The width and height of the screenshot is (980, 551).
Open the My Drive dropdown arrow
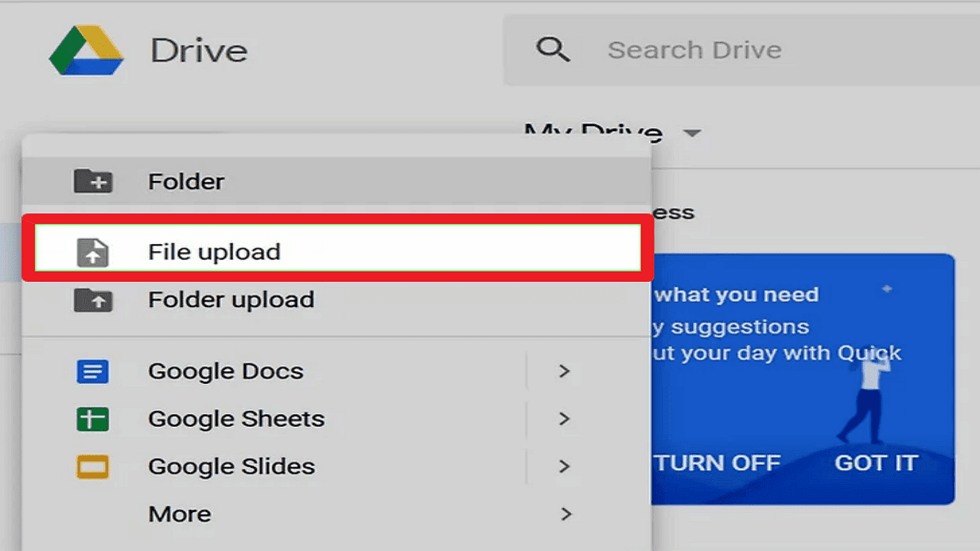(x=692, y=133)
